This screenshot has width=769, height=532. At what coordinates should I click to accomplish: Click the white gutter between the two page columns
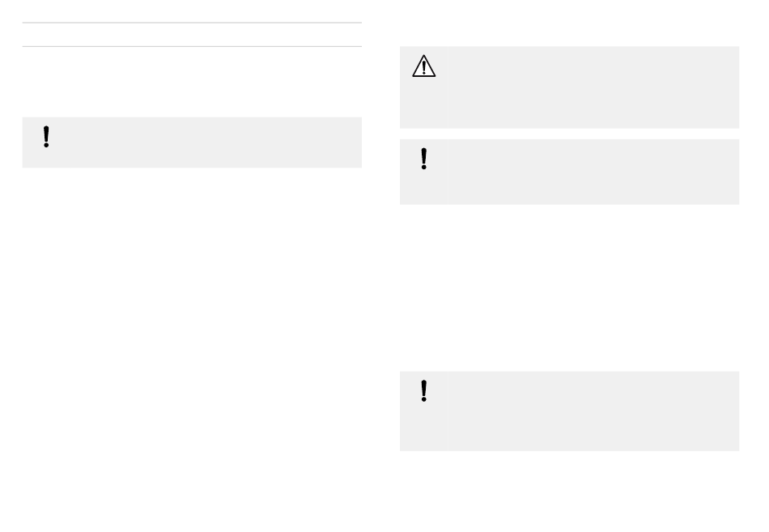tap(381, 266)
